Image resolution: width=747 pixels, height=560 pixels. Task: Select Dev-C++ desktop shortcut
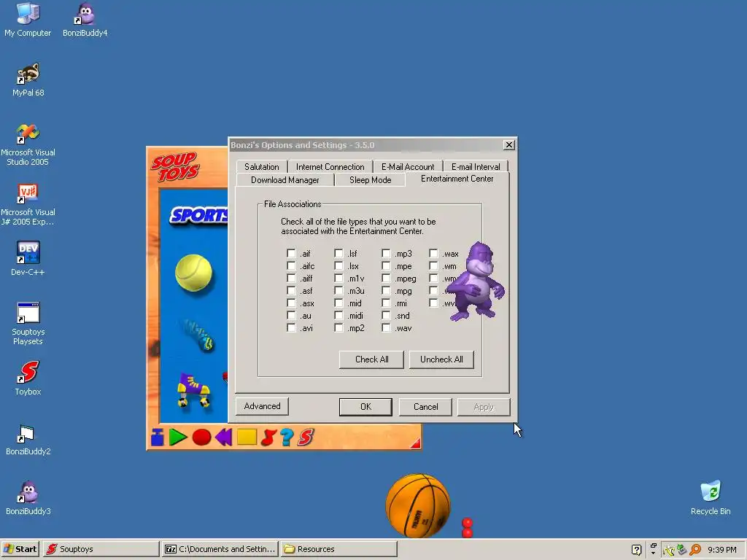(28, 259)
